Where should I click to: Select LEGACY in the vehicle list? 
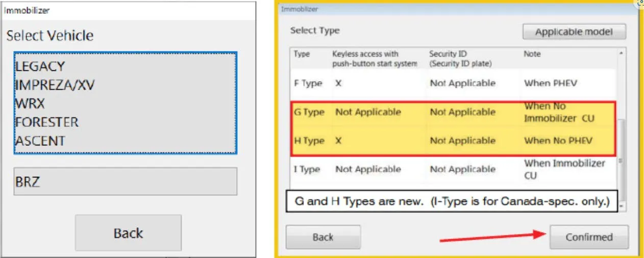pyautogui.click(x=40, y=66)
